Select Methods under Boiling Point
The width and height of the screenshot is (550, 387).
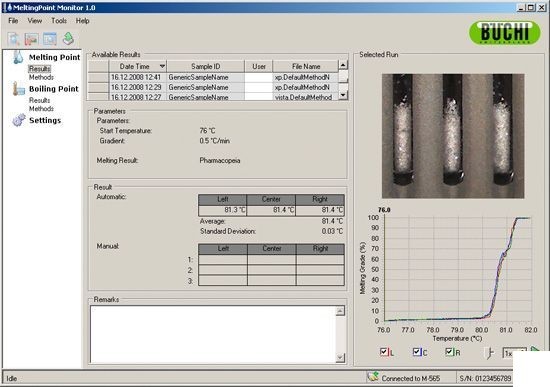click(41, 109)
